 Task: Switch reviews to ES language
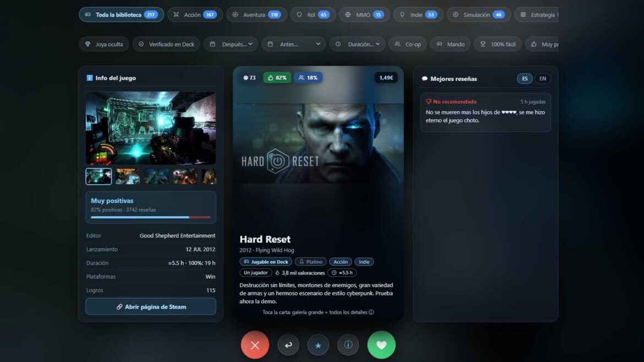pos(525,78)
